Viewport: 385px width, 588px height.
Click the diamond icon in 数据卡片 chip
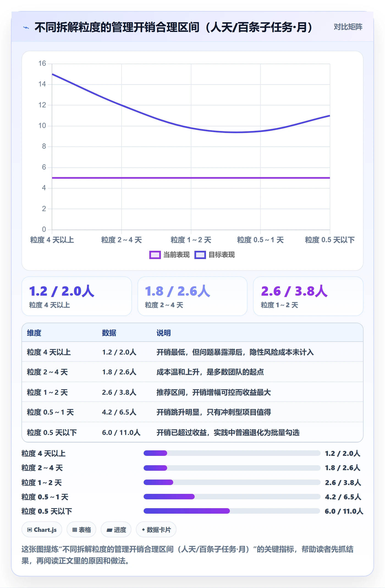143,530
